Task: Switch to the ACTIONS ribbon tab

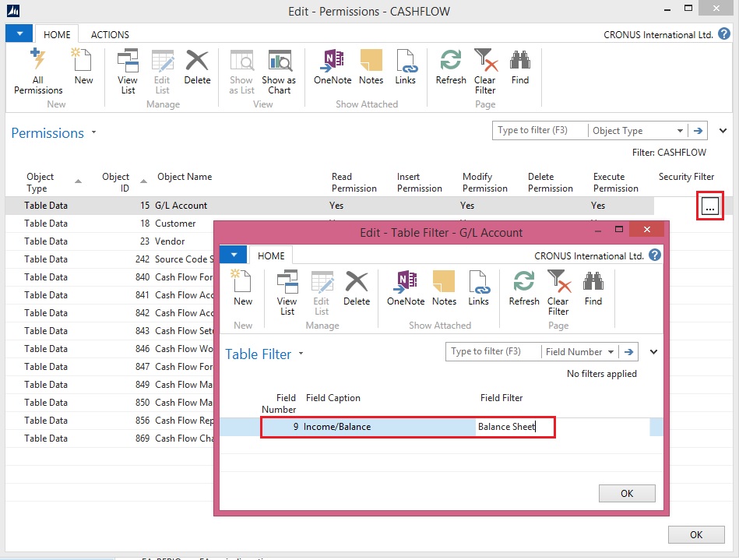Action: [x=110, y=35]
